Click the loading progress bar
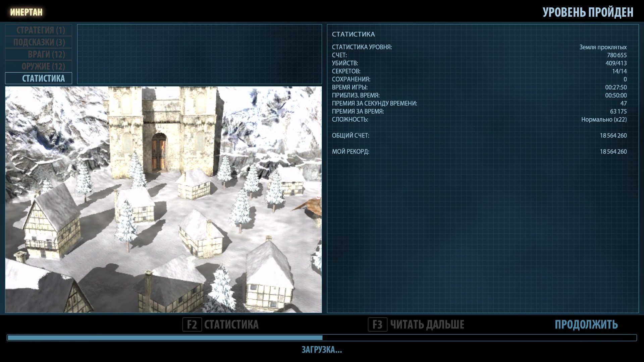Viewport: 644px width, 362px height. 321,338
